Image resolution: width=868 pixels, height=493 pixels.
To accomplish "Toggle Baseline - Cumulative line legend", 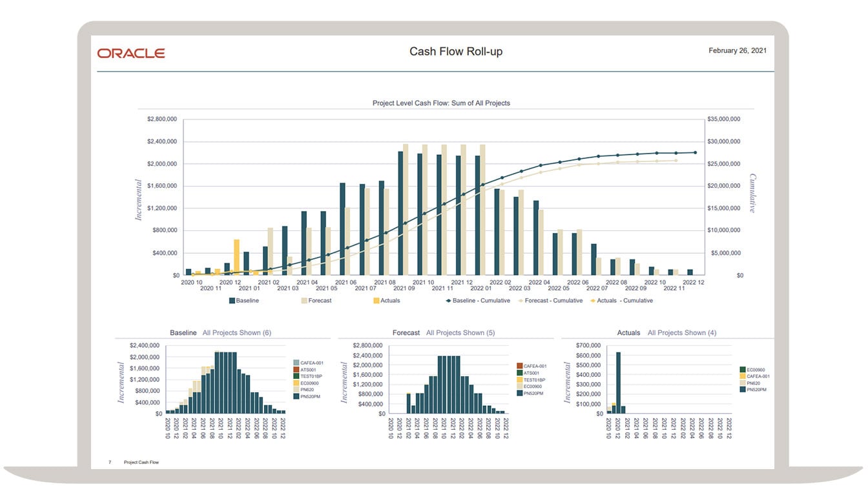I will pyautogui.click(x=478, y=301).
